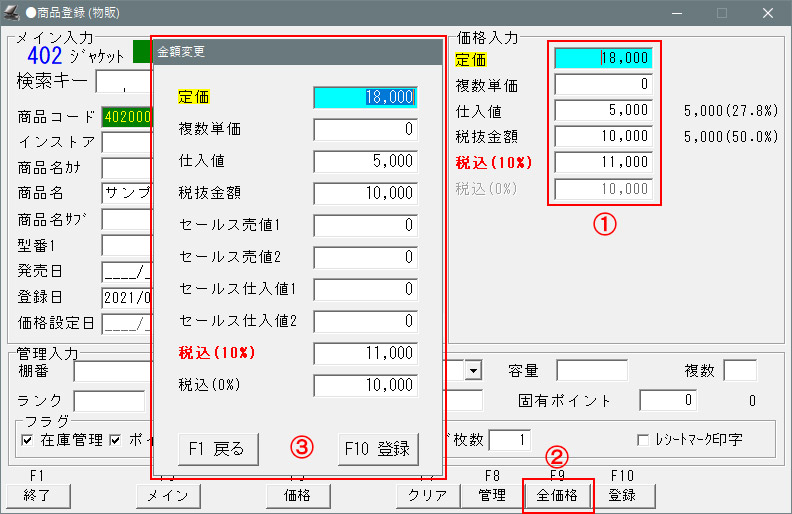The image size is (792, 514).
Task: Click the セールス仕入値2 input field
Action: (x=365, y=321)
